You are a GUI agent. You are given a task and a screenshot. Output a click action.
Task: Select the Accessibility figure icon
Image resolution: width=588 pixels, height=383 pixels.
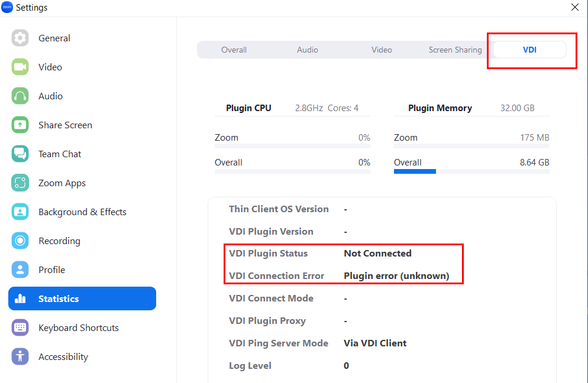(20, 357)
